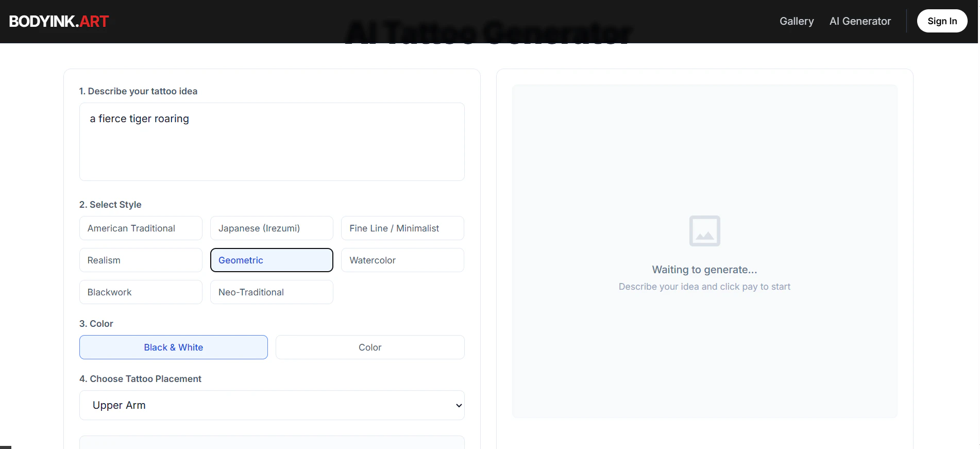The height and width of the screenshot is (449, 980).
Task: Select the Japanese (Irezumi) style
Action: tap(272, 228)
